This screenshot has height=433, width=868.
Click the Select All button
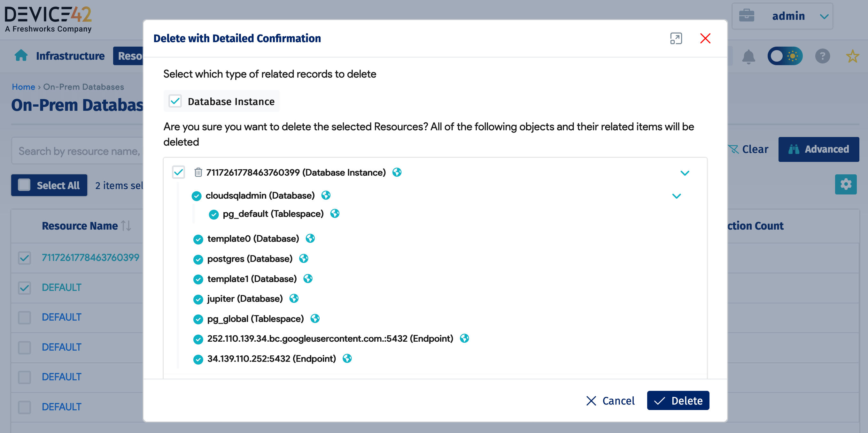point(49,185)
